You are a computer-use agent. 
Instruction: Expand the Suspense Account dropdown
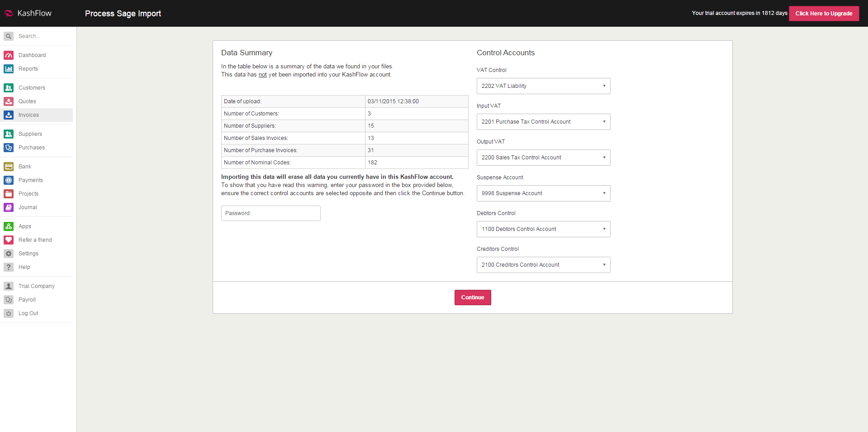click(x=543, y=193)
